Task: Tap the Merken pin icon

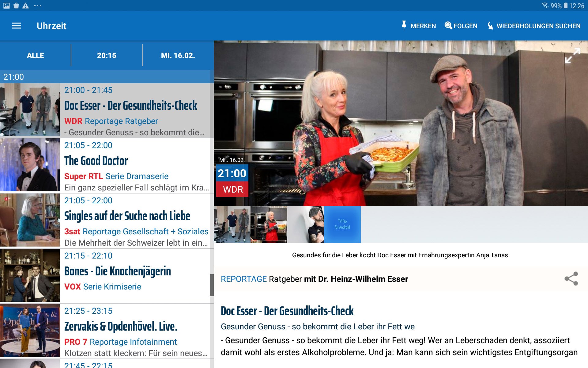Action: pos(404,26)
